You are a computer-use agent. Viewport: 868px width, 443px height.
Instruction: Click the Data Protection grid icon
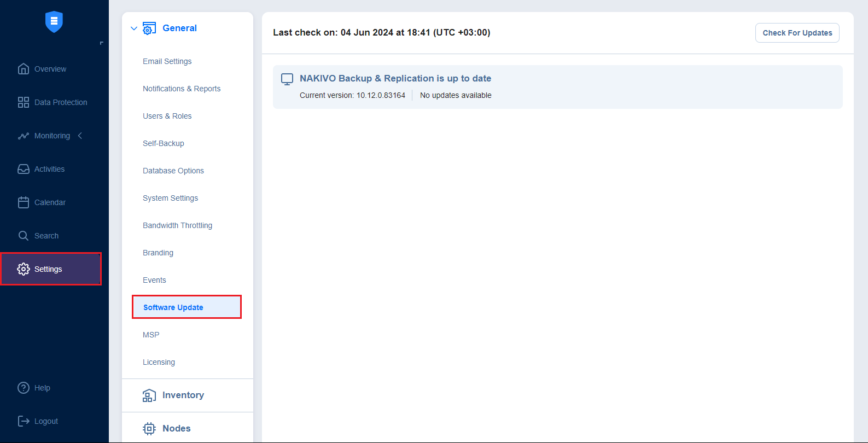click(x=24, y=102)
